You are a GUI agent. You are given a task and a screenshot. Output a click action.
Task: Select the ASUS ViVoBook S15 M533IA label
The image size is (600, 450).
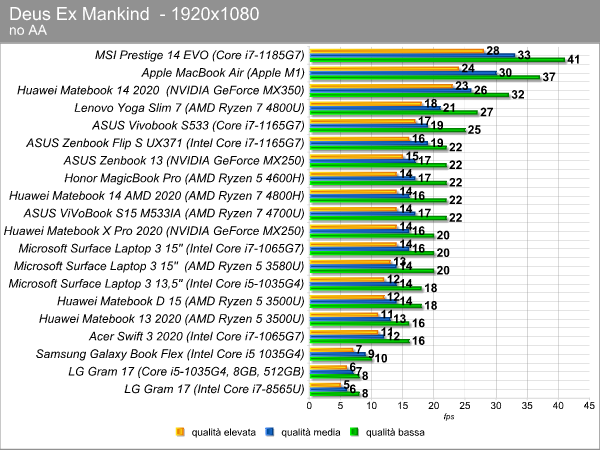(164, 214)
